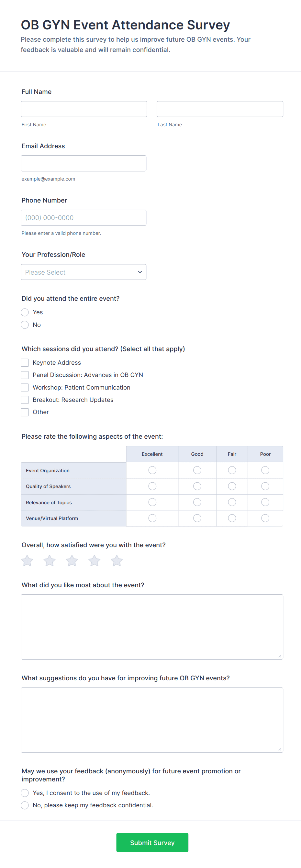Click the first satisfaction star
301x868 pixels.
click(27, 561)
